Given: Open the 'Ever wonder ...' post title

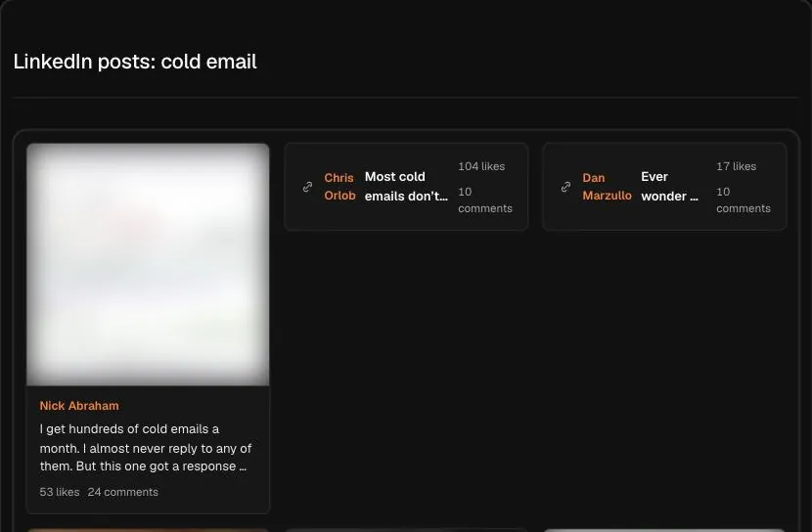Looking at the screenshot, I should 669,187.
